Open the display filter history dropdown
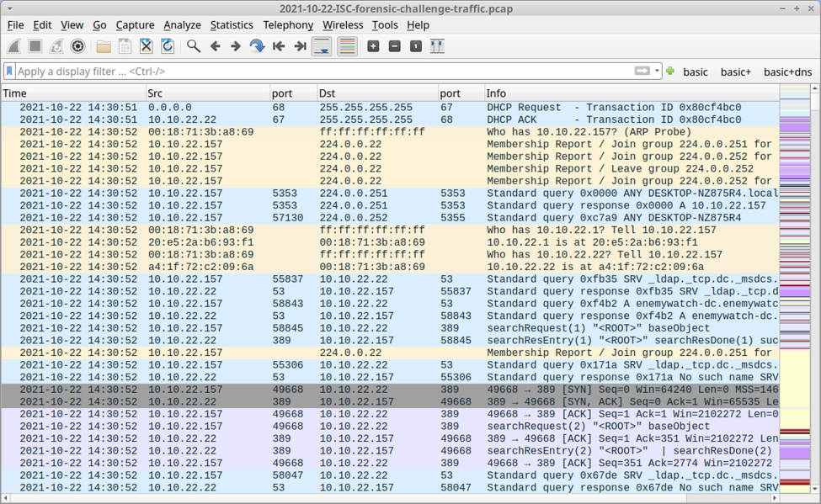 point(657,71)
